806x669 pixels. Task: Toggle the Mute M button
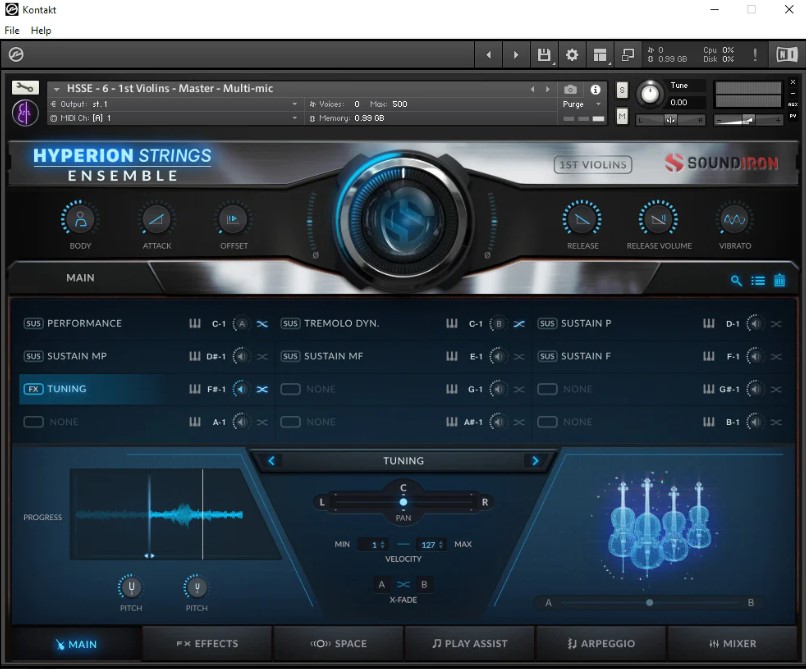pyautogui.click(x=622, y=117)
